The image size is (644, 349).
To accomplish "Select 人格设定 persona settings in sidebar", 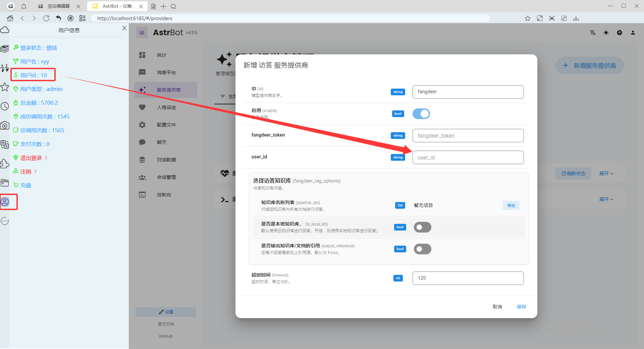I will [166, 107].
